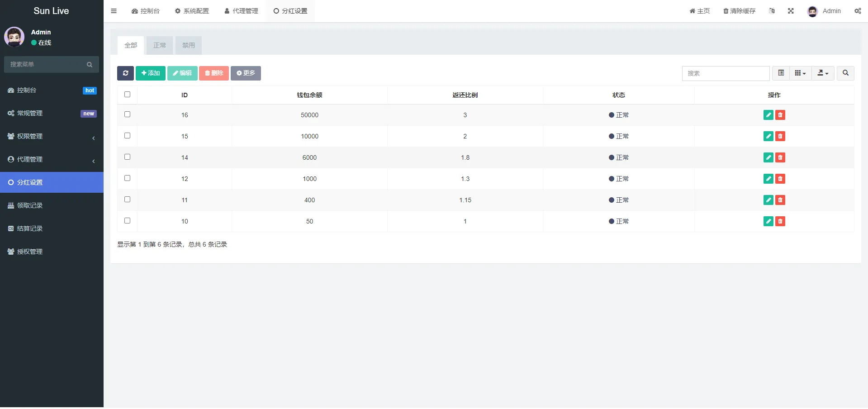Click the Sun Live logo title
The width and height of the screenshot is (868, 409).
(x=51, y=11)
